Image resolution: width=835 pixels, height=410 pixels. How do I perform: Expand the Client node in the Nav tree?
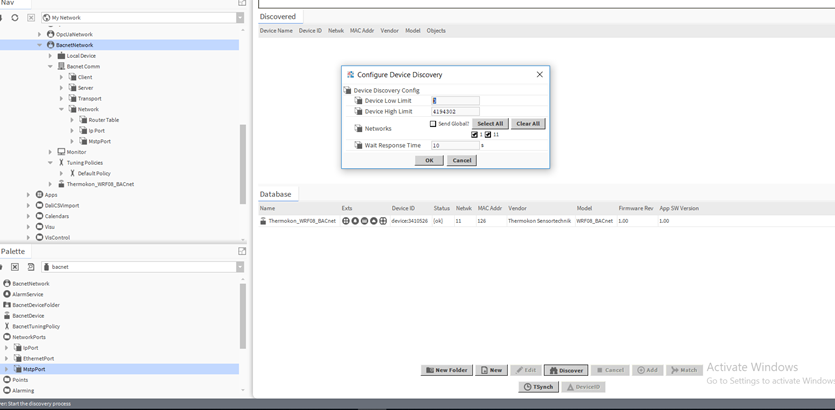pyautogui.click(x=61, y=77)
